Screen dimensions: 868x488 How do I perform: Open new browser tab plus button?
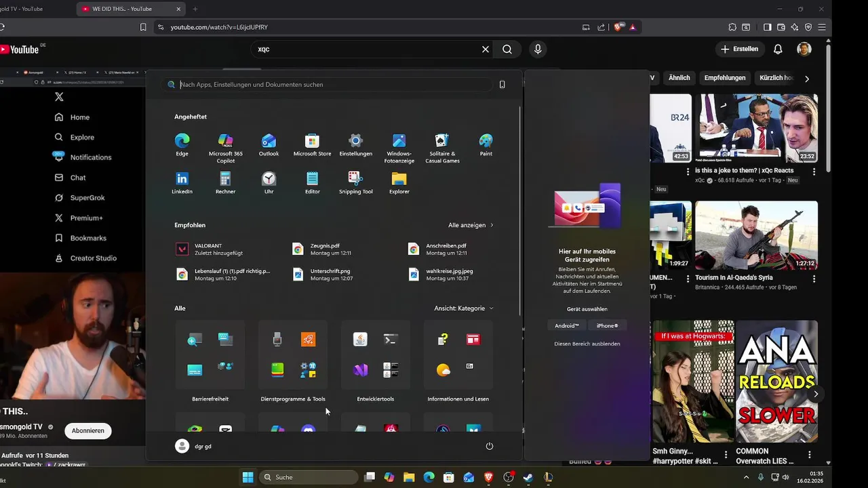195,9
